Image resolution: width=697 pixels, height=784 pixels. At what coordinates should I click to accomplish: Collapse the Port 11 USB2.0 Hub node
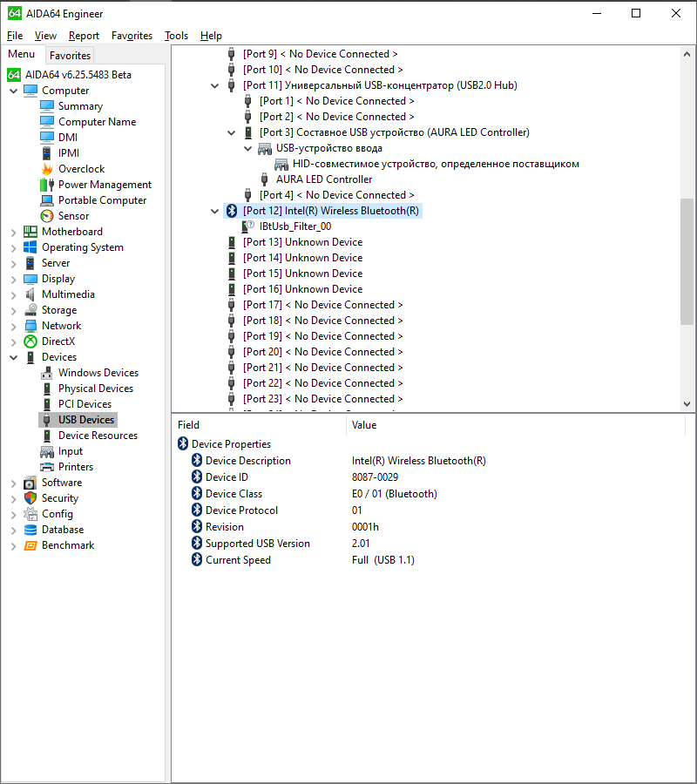(x=215, y=86)
